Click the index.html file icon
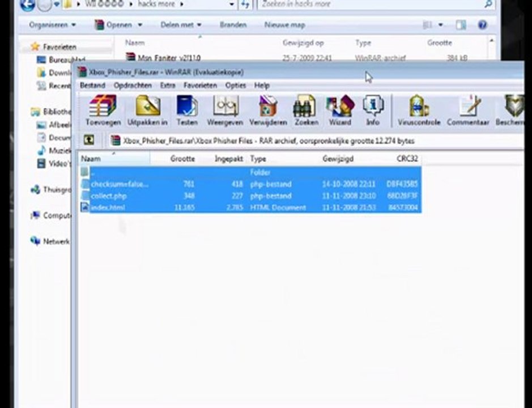The height and width of the screenshot is (408, 532). click(x=85, y=207)
